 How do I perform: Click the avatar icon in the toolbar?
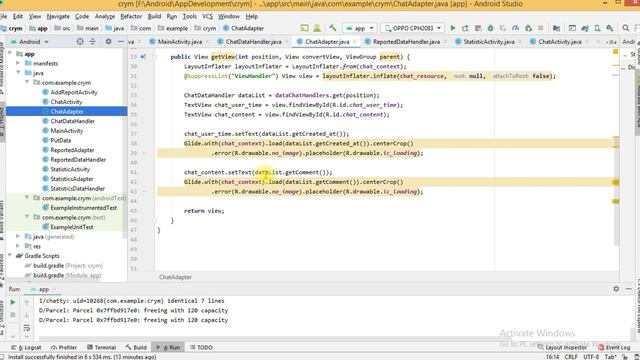pos(317,28)
